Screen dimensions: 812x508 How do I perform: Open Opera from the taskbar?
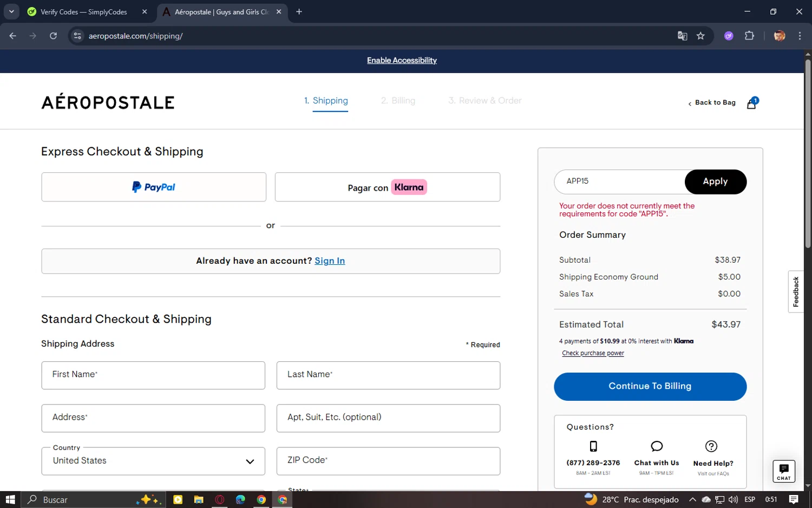[219, 499]
